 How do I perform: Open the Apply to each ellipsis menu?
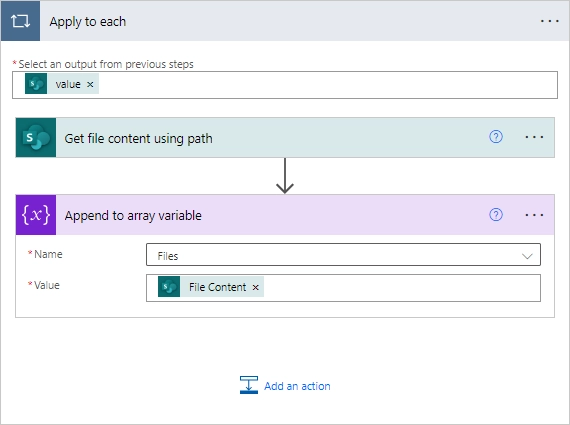click(549, 21)
